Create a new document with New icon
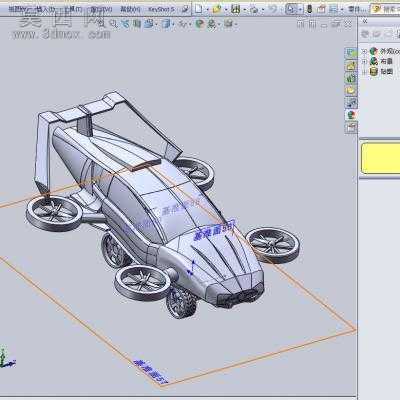Image resolution: width=400 pixels, height=400 pixels. (x=199, y=9)
